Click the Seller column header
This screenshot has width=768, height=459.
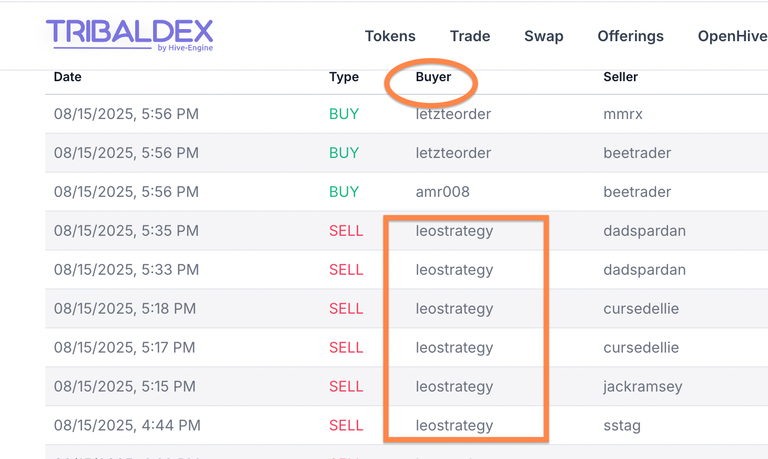(621, 77)
